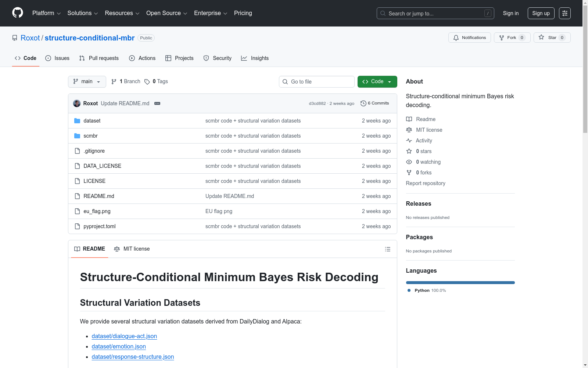This screenshot has width=588, height=368.
Task: Focus the Search or jump to field
Action: (x=435, y=13)
